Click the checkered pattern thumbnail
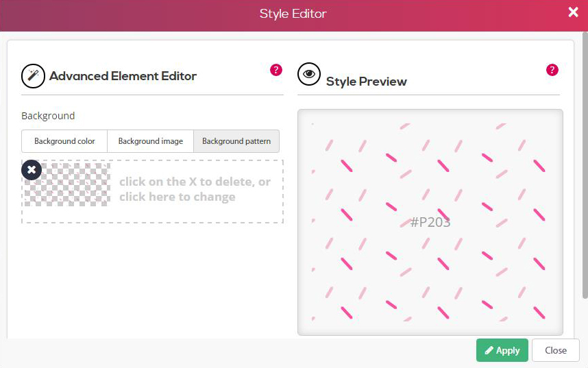The width and height of the screenshot is (588, 368). click(67, 184)
